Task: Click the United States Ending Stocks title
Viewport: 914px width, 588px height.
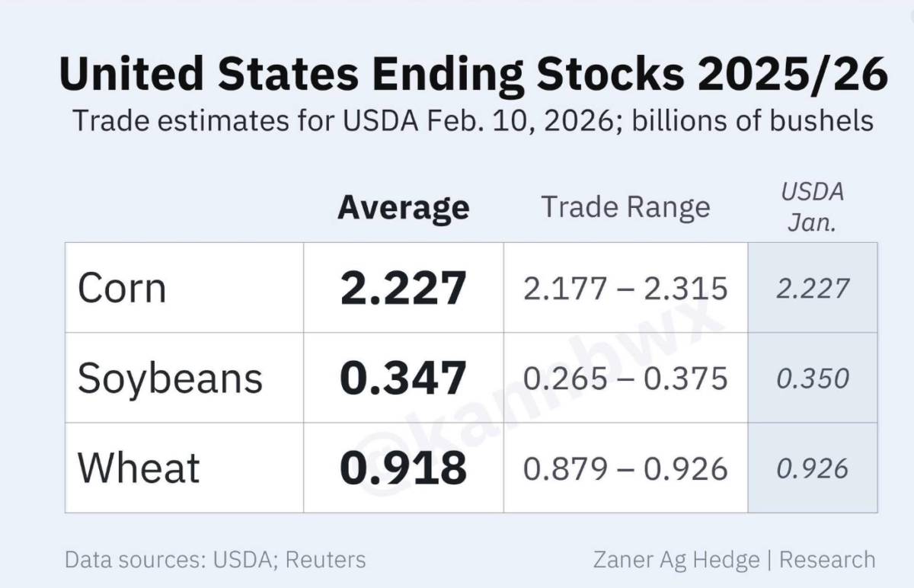Action: (473, 75)
